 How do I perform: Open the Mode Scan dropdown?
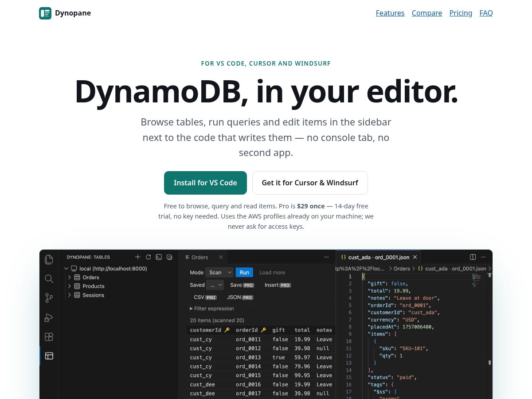pyautogui.click(x=219, y=273)
